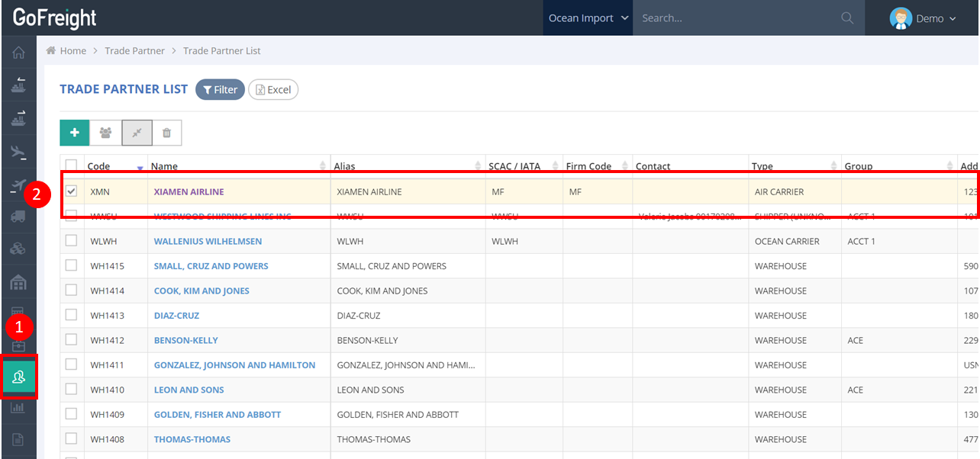This screenshot has width=980, height=459.
Task: Open the Truck module sidebar icon
Action: click(x=18, y=217)
